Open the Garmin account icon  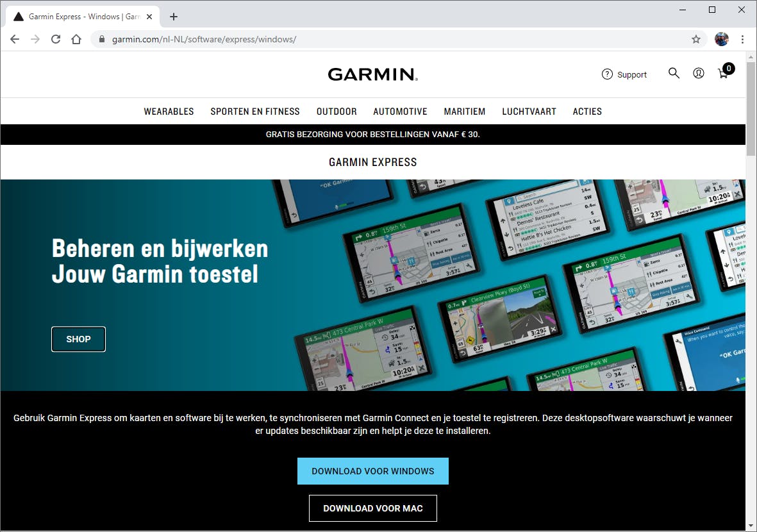pyautogui.click(x=698, y=73)
